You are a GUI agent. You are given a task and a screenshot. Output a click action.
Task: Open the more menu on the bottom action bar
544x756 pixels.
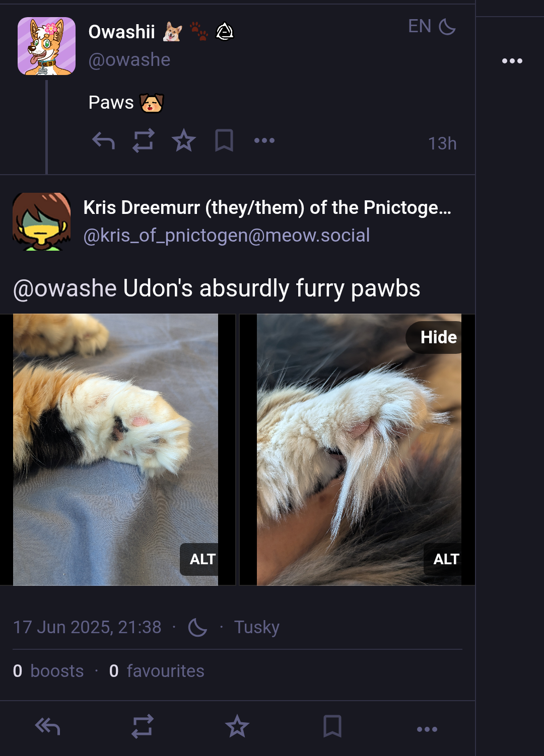tap(427, 729)
